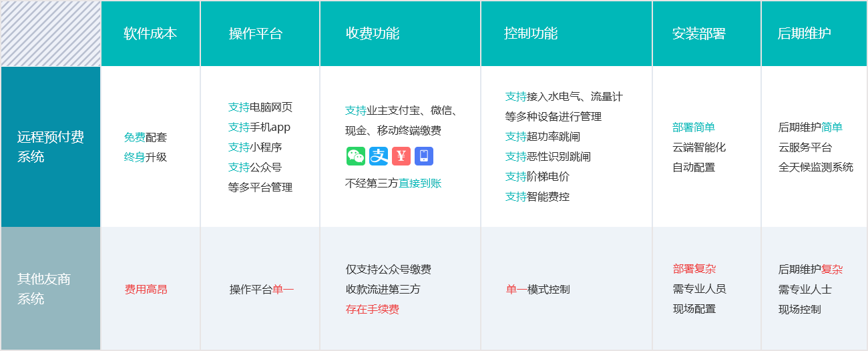Click the 全天候监测系统 text
This screenshot has width=868, height=351.
coord(816,167)
